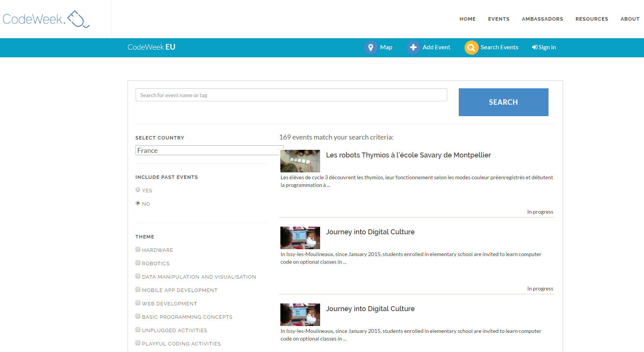Select NO for include past events
The image size is (644, 352).
tap(138, 203)
